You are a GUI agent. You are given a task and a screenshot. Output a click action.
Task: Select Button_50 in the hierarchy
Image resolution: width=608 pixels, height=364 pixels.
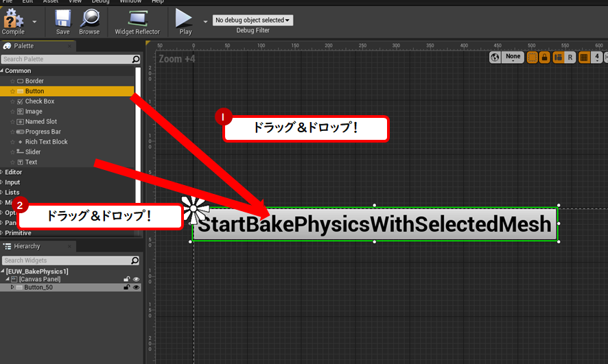[x=38, y=287]
